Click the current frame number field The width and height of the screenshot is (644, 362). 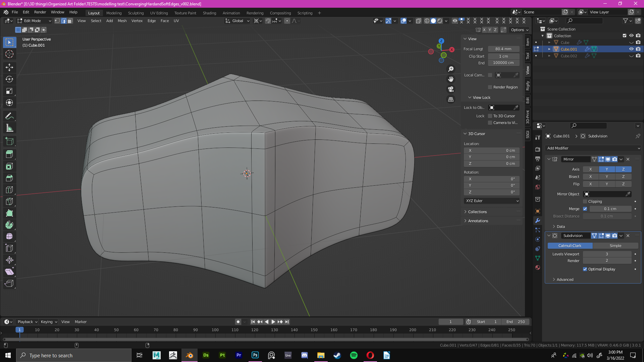tap(450, 322)
